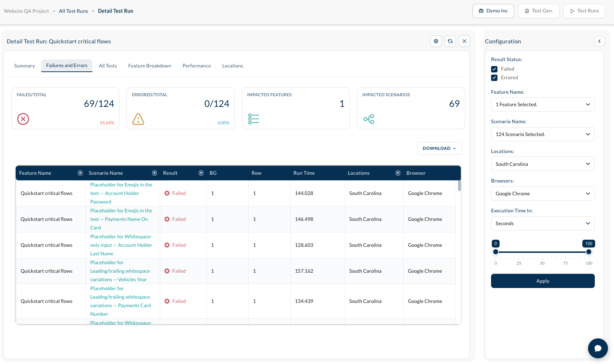This screenshot has height=364, width=614.
Task: Open the settings gear icon
Action: [436, 41]
